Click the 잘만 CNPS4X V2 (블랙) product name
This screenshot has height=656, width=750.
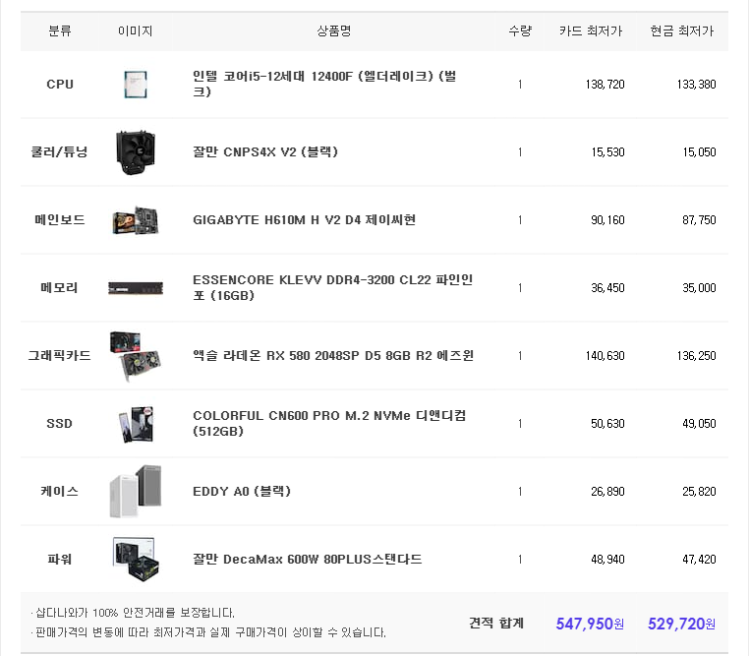click(x=265, y=152)
